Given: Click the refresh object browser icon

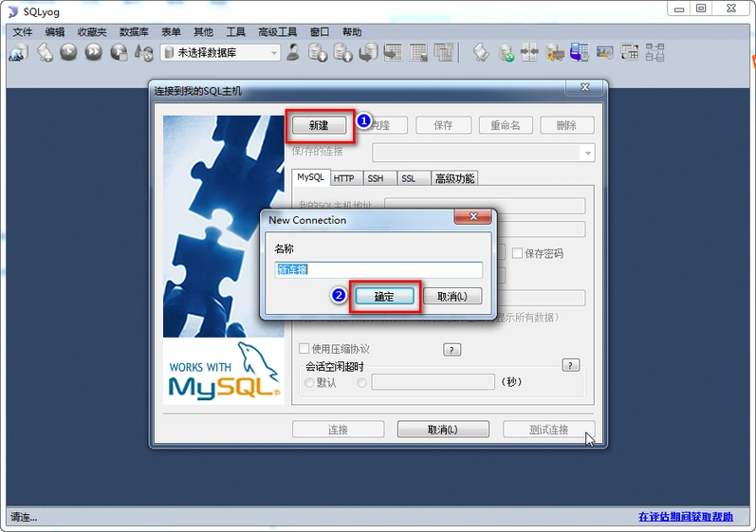Looking at the screenshot, I should tap(143, 52).
